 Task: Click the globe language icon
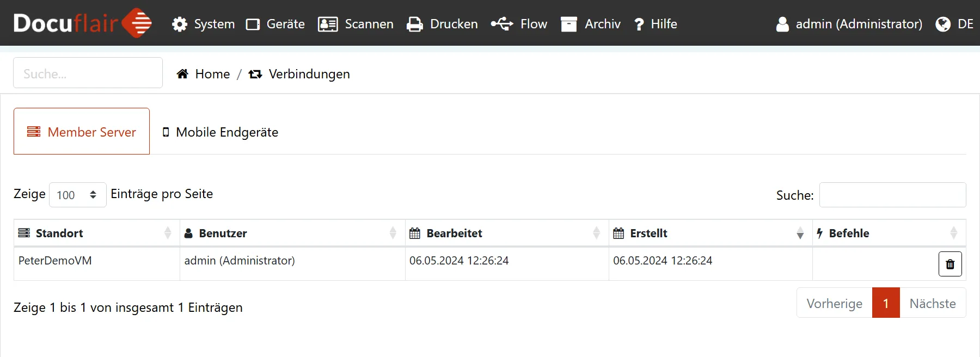coord(943,24)
